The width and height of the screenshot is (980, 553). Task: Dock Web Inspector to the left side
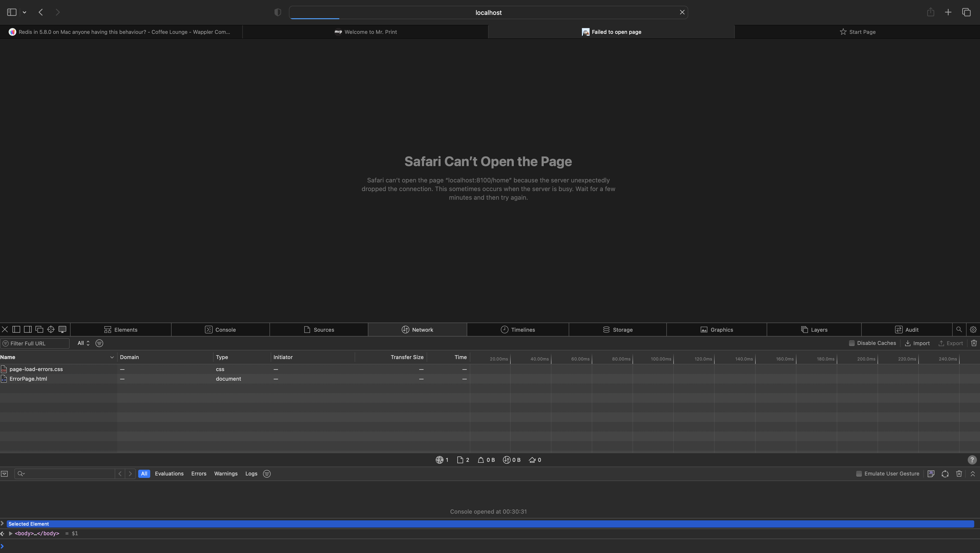click(x=16, y=330)
